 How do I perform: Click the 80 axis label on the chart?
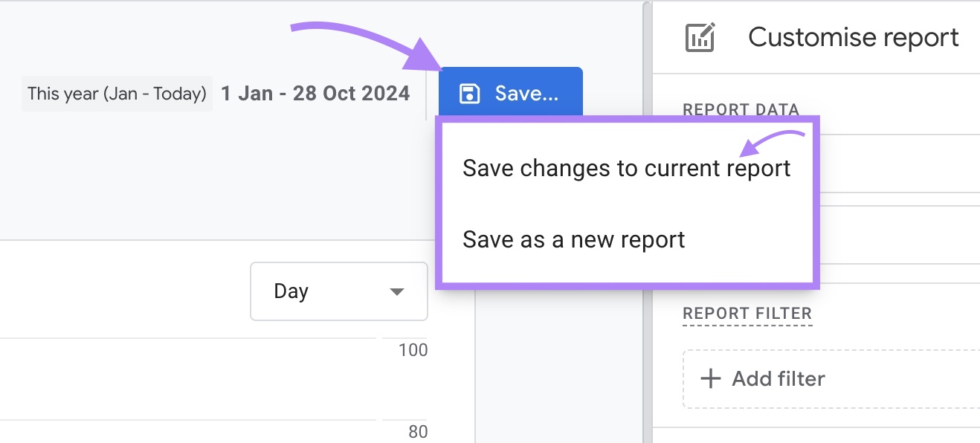point(417,431)
